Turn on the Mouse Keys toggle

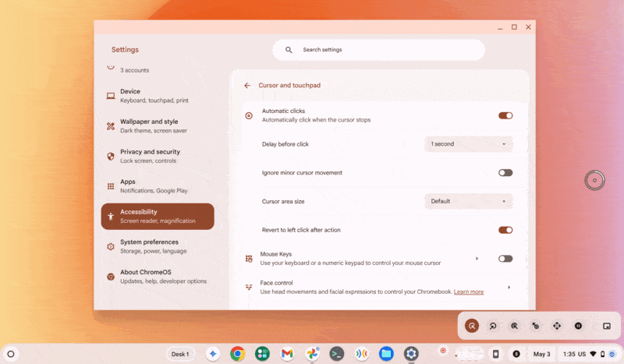pos(505,259)
